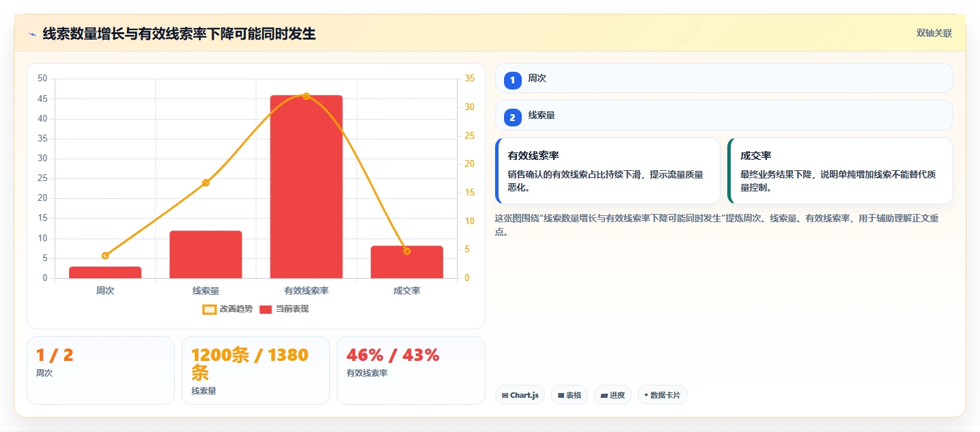Click the 1200条 / 1380条 stat card

pos(255,370)
